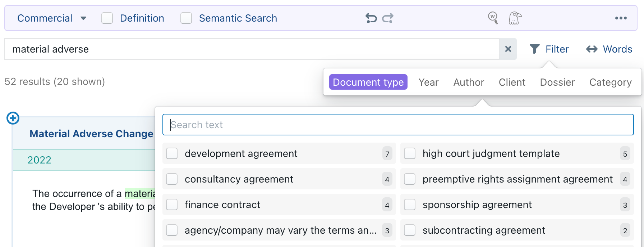Viewport: 644px width, 247px height.
Task: Enable the Semantic Search checkbox
Action: [186, 18]
